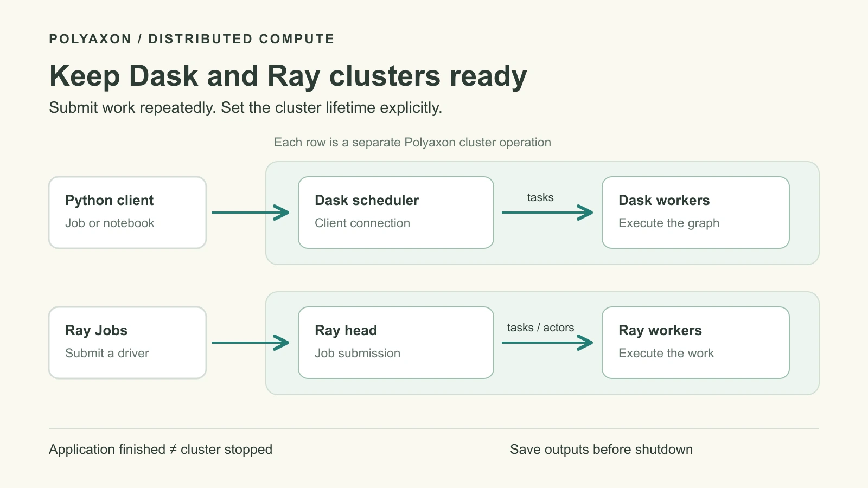This screenshot has width=868, height=488.
Task: Select the 'Dask scheduler' box
Action: pos(396,213)
